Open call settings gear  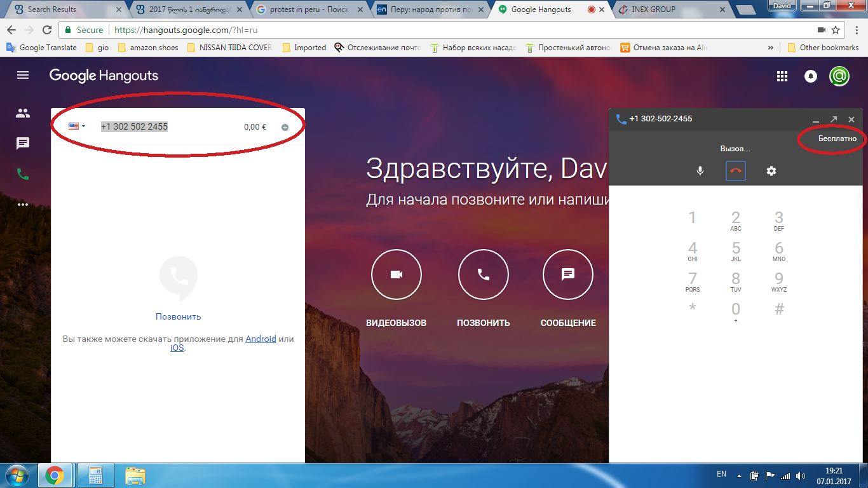pos(771,171)
